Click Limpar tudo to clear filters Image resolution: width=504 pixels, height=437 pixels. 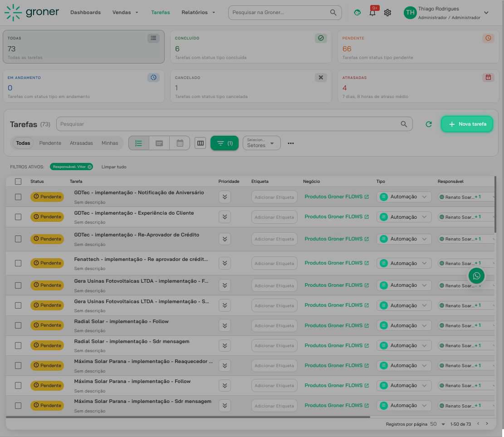[x=114, y=167]
